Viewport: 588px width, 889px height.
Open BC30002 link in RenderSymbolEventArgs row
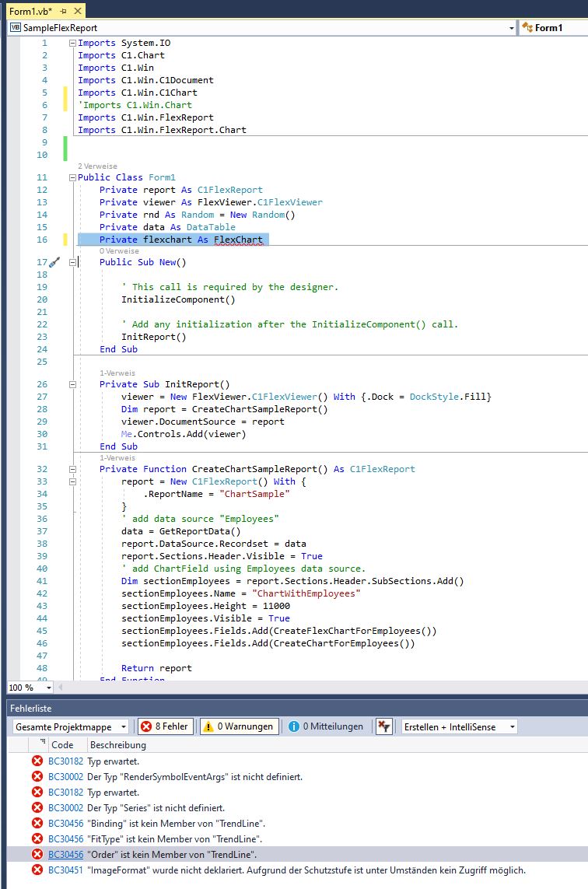point(66,777)
